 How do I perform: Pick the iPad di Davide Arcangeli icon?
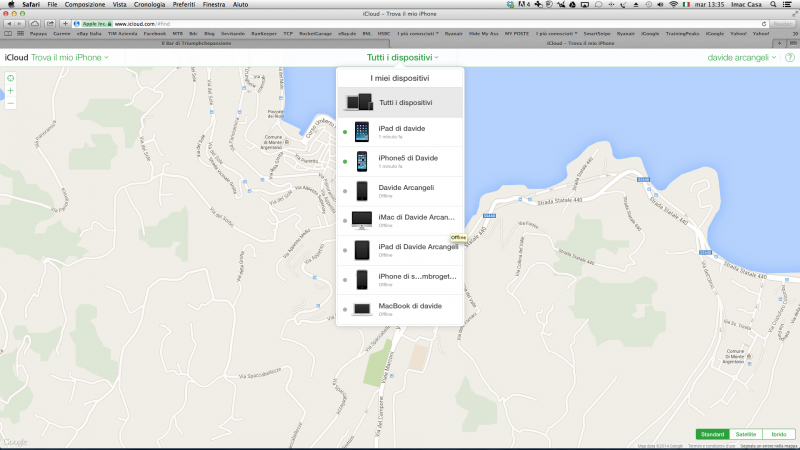point(362,250)
